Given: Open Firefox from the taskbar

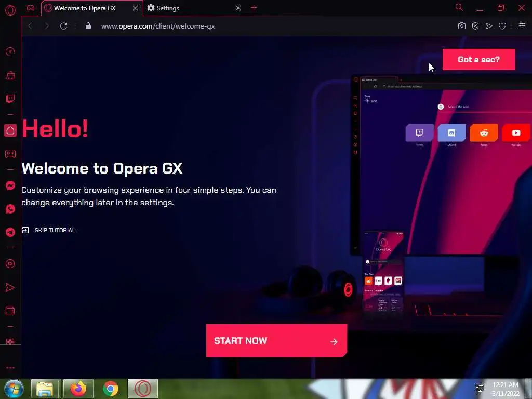Looking at the screenshot, I should [78, 389].
